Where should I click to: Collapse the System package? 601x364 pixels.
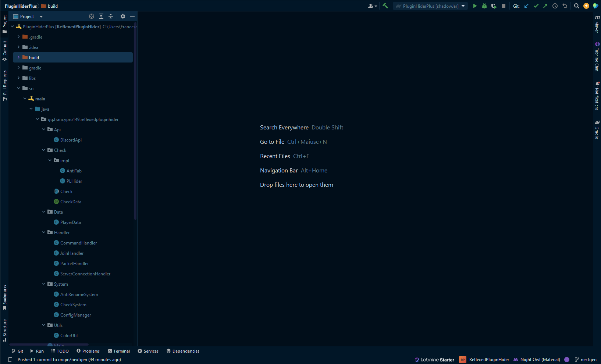point(44,284)
